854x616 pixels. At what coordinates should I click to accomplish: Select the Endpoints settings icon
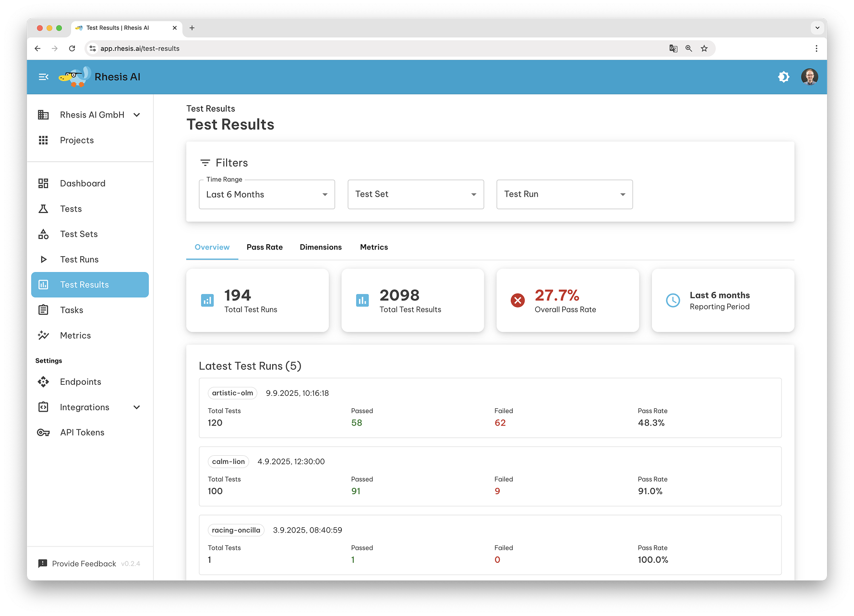[x=43, y=381]
